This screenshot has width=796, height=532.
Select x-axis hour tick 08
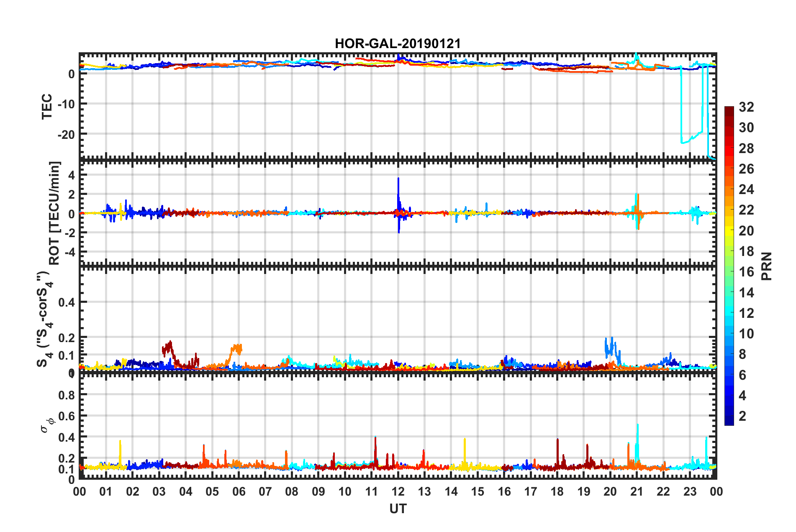point(292,492)
